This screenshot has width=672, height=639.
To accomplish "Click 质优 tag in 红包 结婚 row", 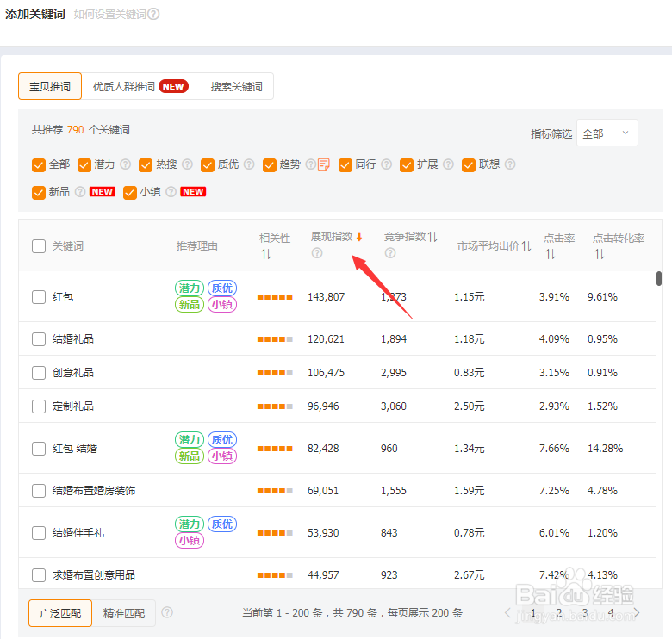I will 222,440.
